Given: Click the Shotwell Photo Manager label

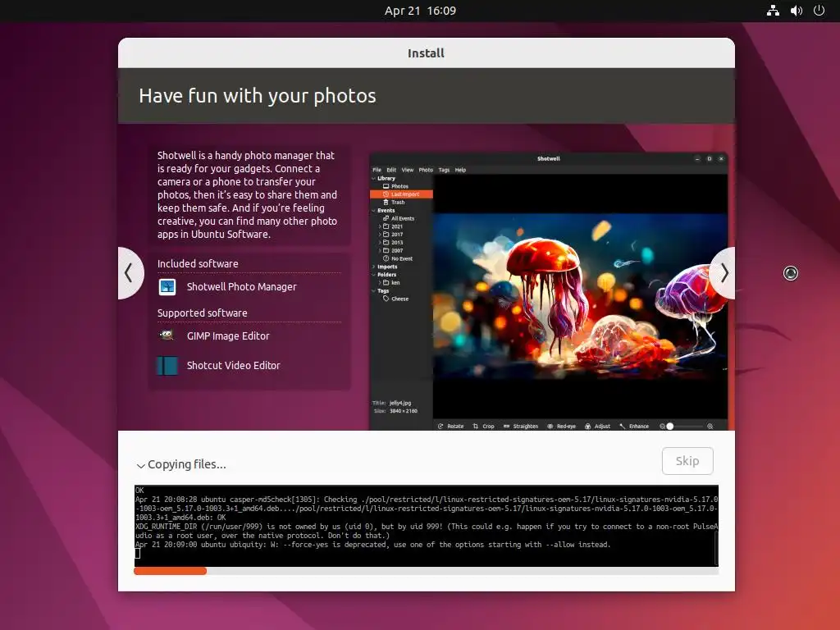Looking at the screenshot, I should click(x=242, y=286).
